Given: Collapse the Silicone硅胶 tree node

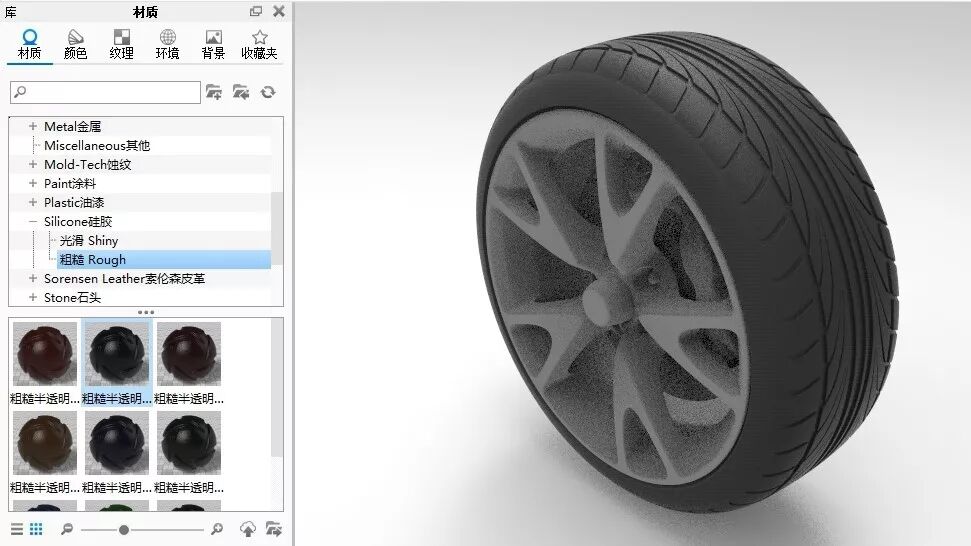Looking at the screenshot, I should click(33, 222).
